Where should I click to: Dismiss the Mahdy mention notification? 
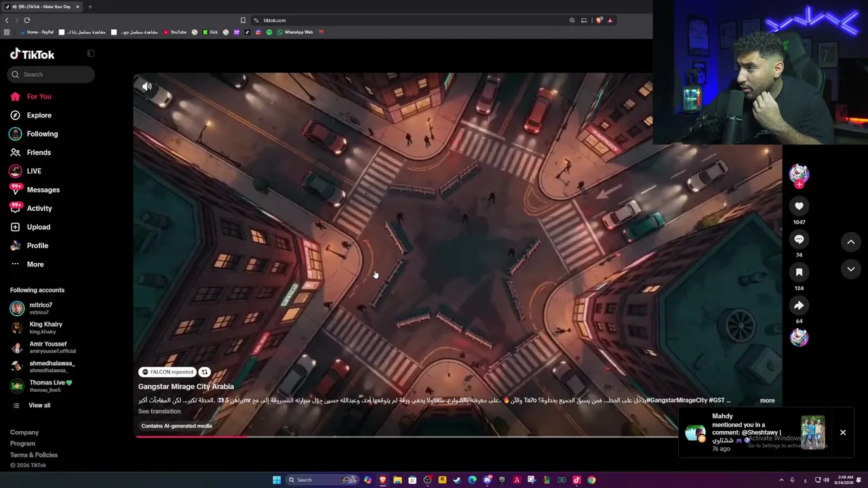click(x=843, y=432)
